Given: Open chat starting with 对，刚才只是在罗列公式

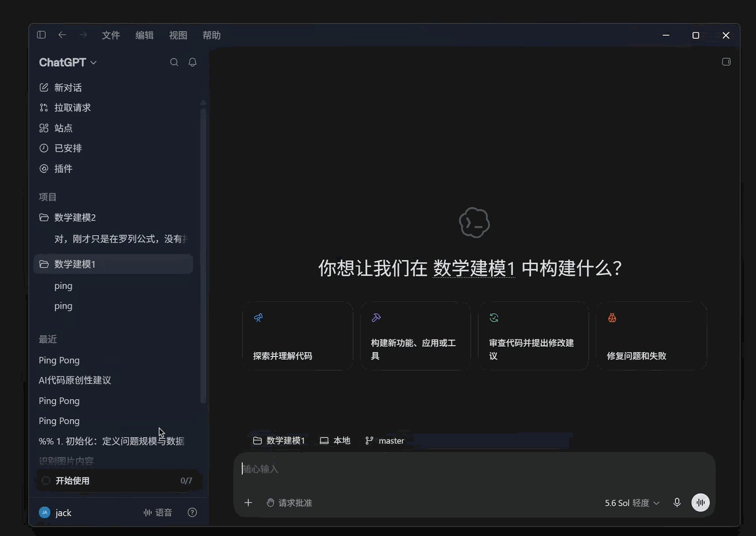Looking at the screenshot, I should 113,239.
